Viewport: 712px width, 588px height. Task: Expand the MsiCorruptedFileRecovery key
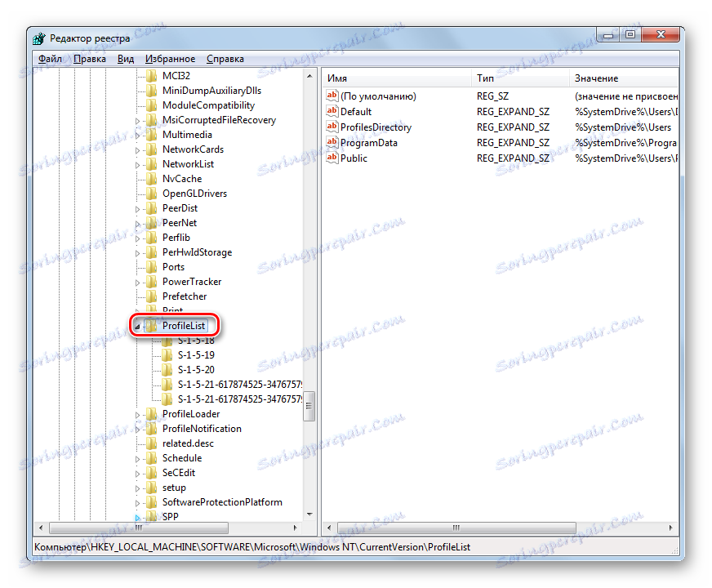pyautogui.click(x=138, y=121)
